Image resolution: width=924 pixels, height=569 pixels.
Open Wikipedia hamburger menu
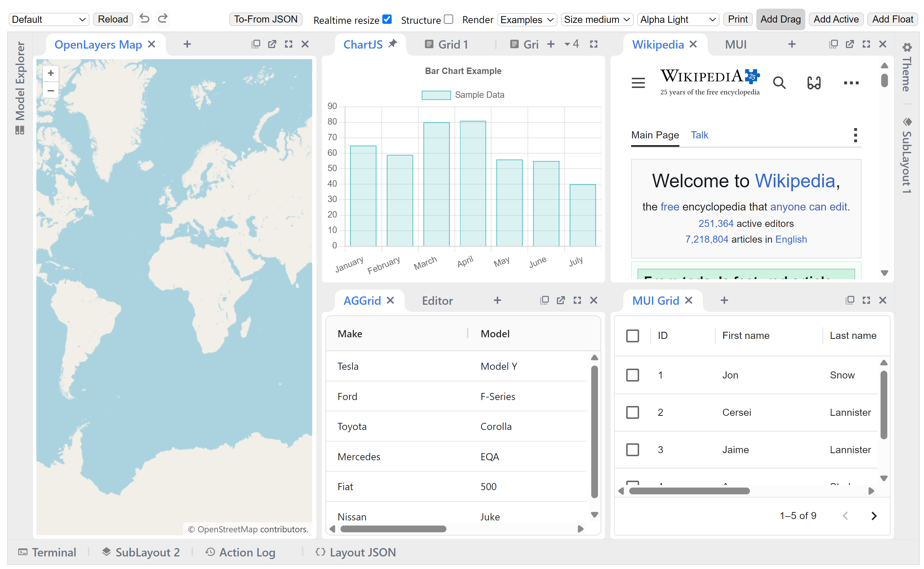(x=638, y=82)
